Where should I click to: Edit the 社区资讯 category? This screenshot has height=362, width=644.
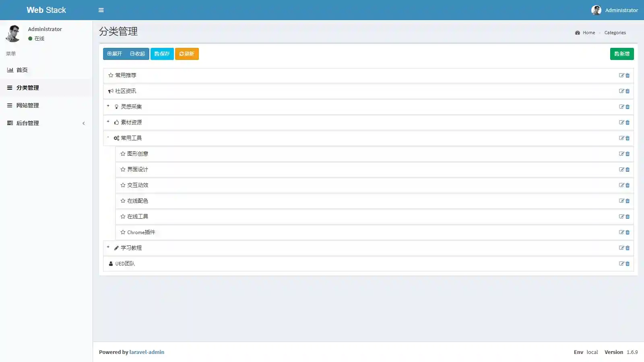coord(621,91)
